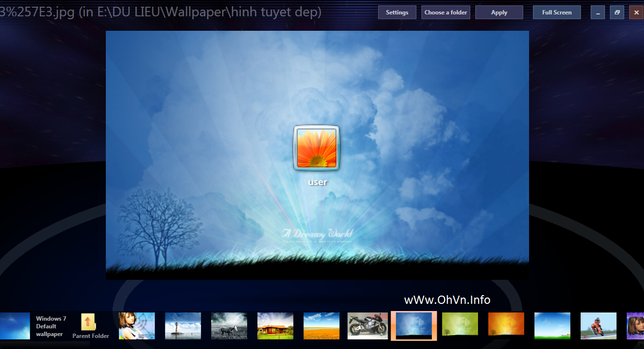Select the green tree wallpaper thumbnail

tap(460, 326)
